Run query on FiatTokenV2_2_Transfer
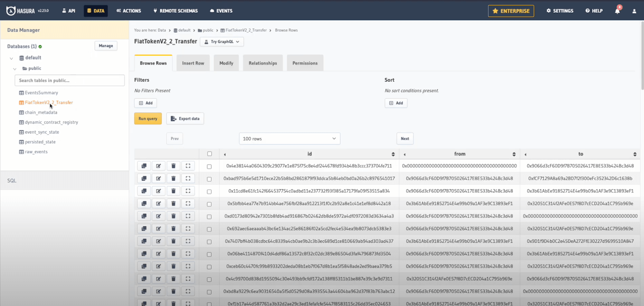644x306 pixels. [148, 118]
